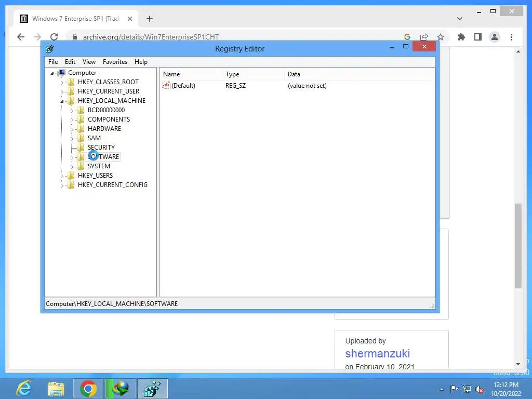Screen dimensions: 532x399
Task: Open File Explorer from the taskbar
Action: coord(56,389)
